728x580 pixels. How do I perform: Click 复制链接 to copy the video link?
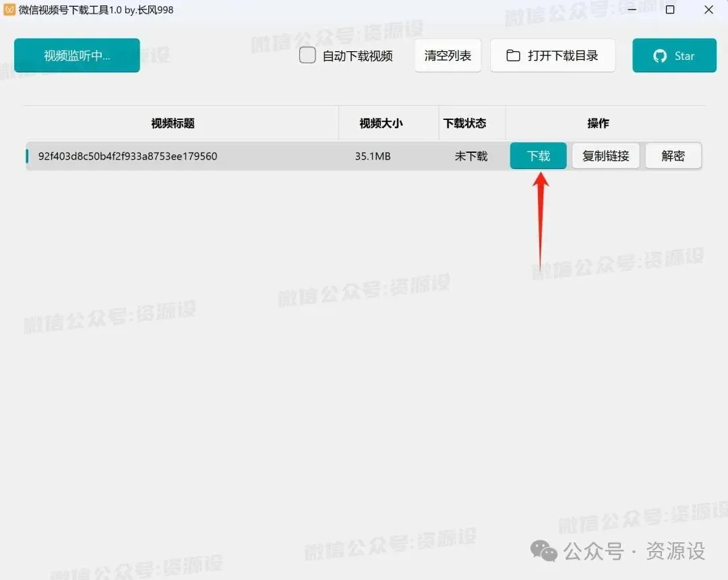pyautogui.click(x=605, y=156)
